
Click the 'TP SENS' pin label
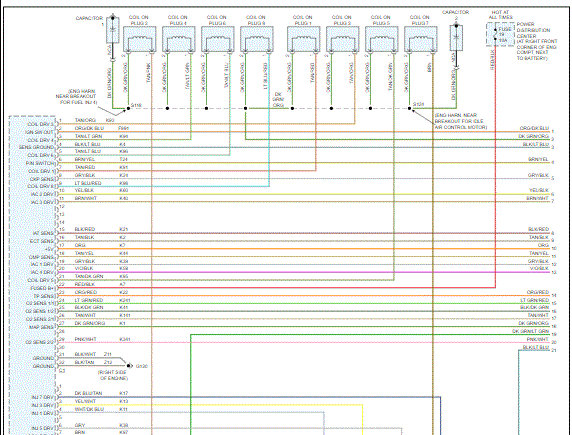pos(43,296)
